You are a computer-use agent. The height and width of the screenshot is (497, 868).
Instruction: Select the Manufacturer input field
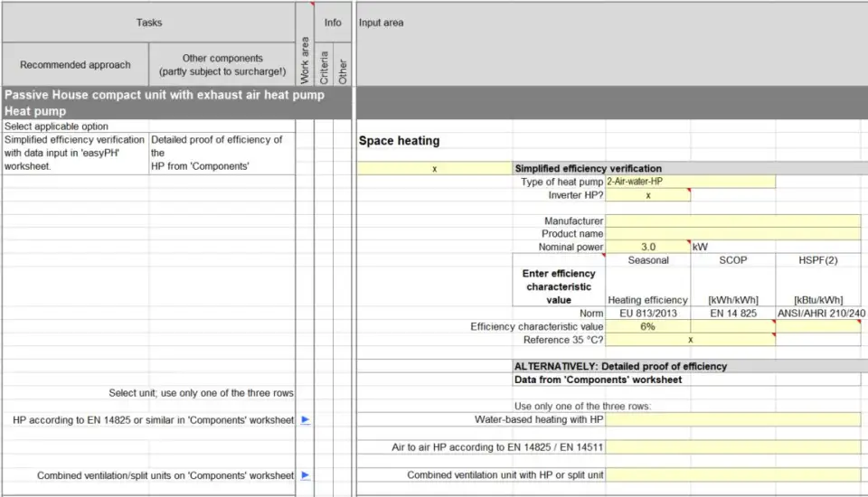pyautogui.click(x=732, y=220)
